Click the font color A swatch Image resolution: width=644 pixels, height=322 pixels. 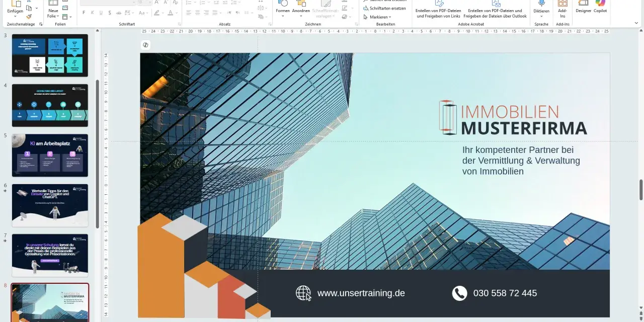(170, 13)
